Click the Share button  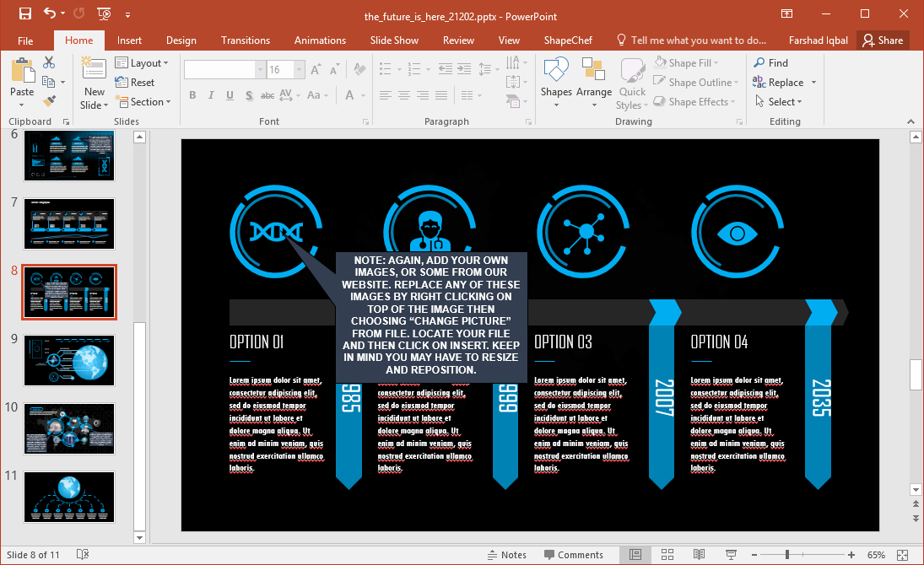883,40
